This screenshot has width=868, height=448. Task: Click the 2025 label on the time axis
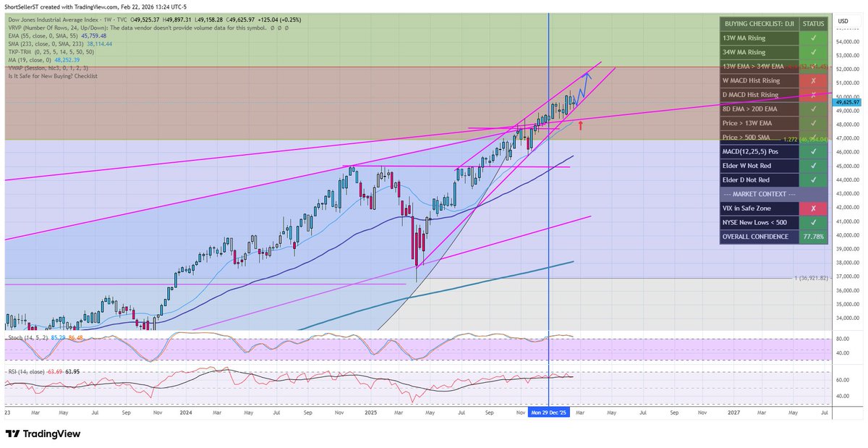(x=371, y=411)
